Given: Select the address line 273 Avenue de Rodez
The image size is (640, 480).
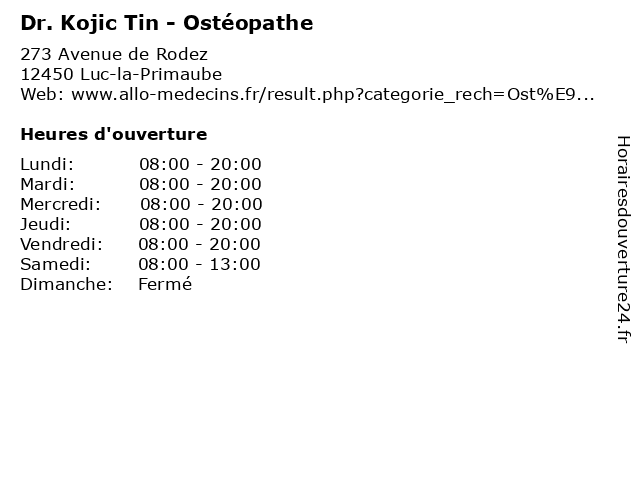Looking at the screenshot, I should [x=114, y=54].
